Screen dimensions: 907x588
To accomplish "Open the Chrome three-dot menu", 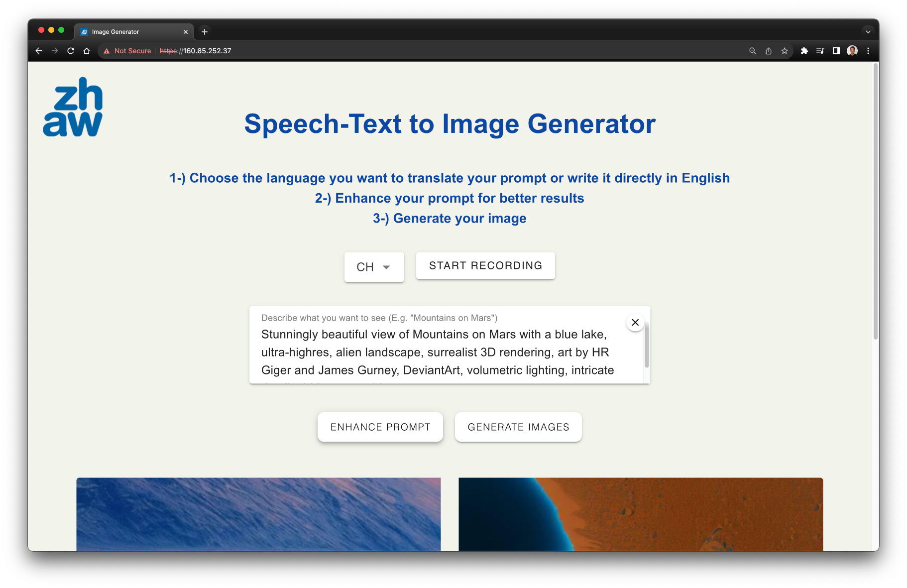I will tap(869, 50).
